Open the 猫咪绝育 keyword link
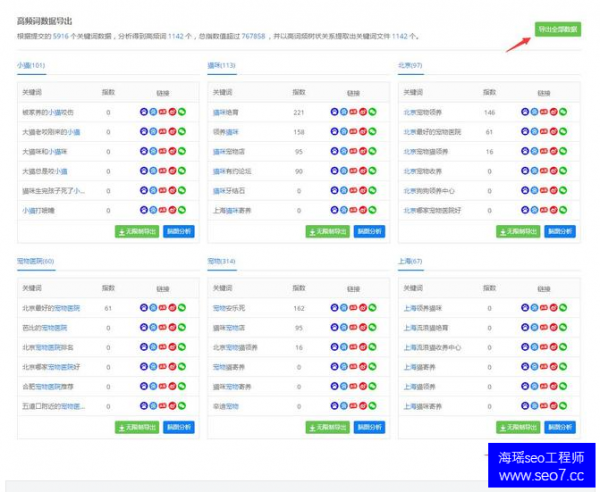Image resolution: width=600 pixels, height=492 pixels. pos(226,112)
